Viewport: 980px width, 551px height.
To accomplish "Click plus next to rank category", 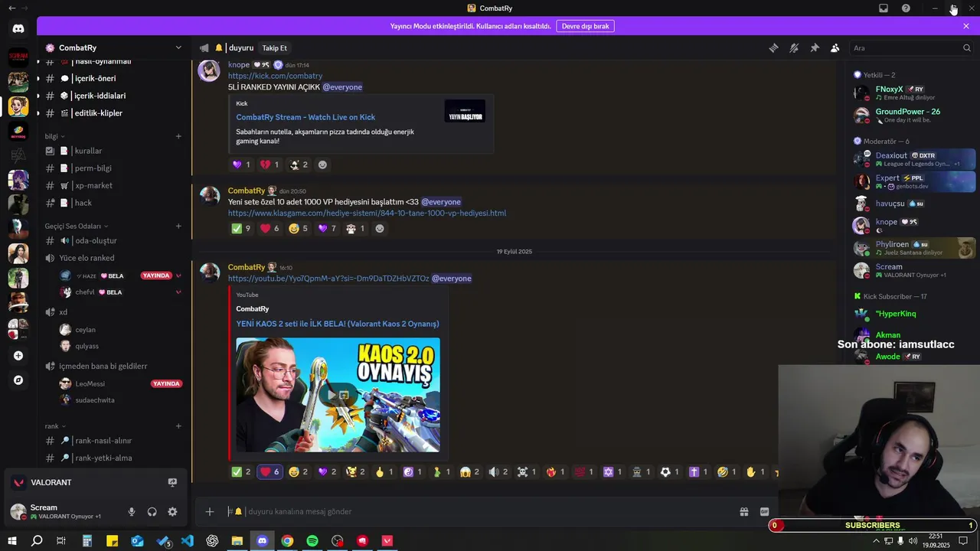I will 178,425.
